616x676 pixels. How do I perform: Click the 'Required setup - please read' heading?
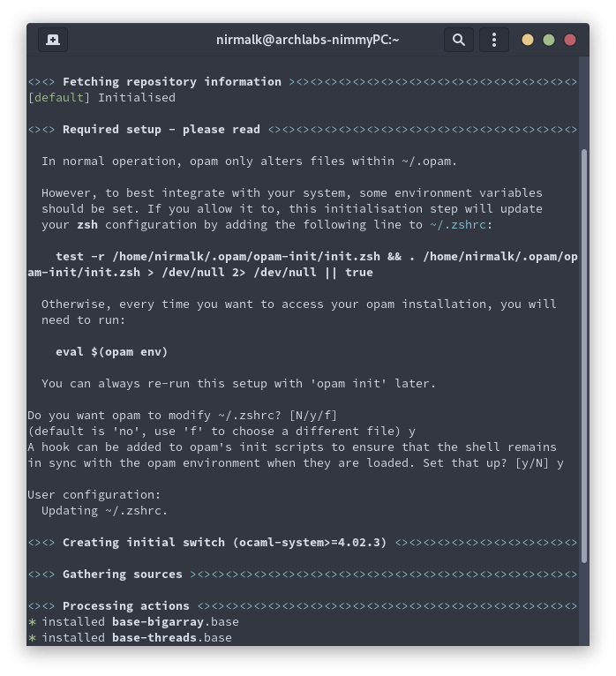[162, 130]
